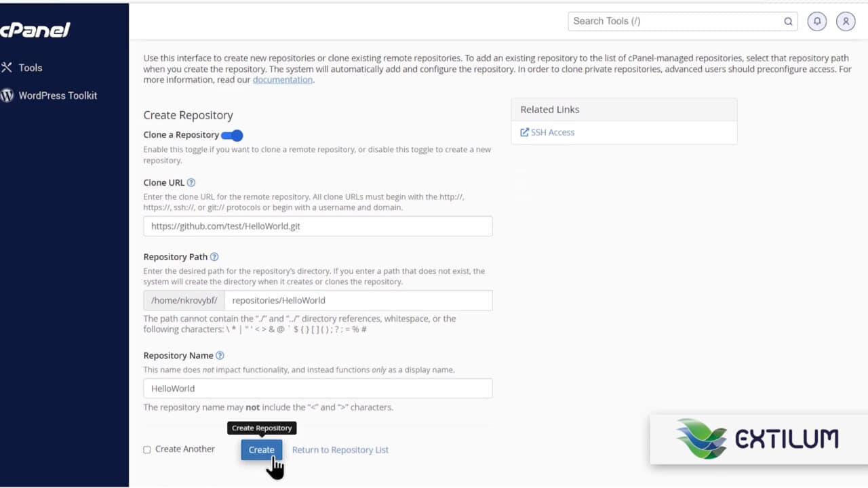Open the SSH Access link

click(x=552, y=132)
